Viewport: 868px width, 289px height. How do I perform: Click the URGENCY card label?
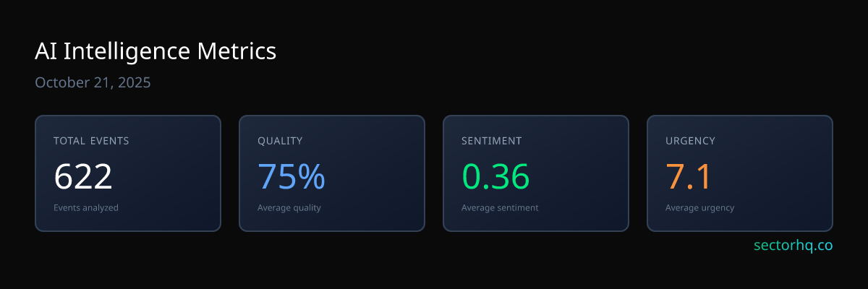[690, 141]
